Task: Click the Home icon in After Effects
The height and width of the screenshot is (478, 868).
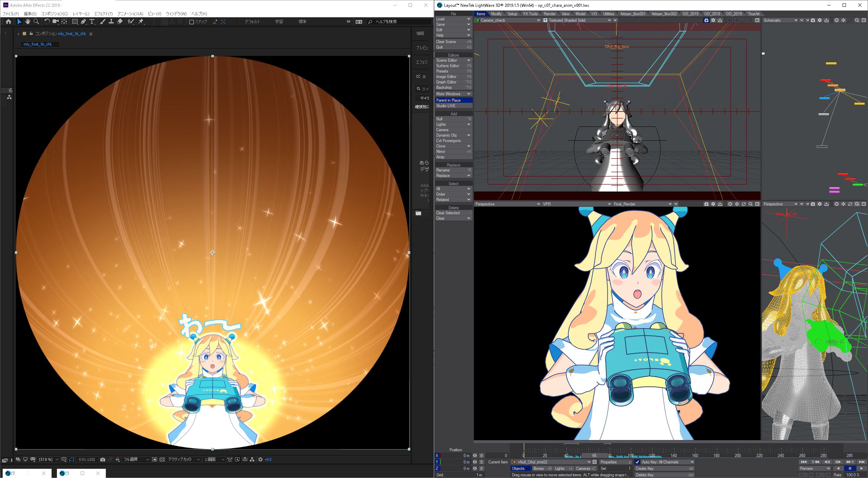Action: click(x=8, y=22)
